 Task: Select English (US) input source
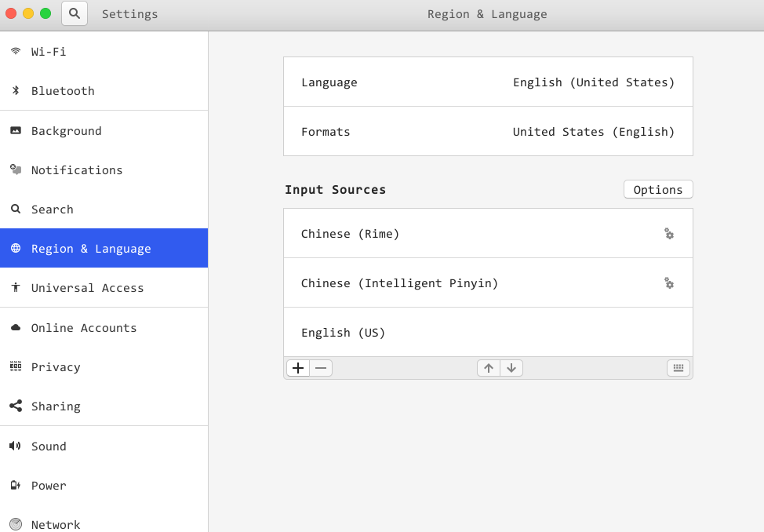(488, 332)
